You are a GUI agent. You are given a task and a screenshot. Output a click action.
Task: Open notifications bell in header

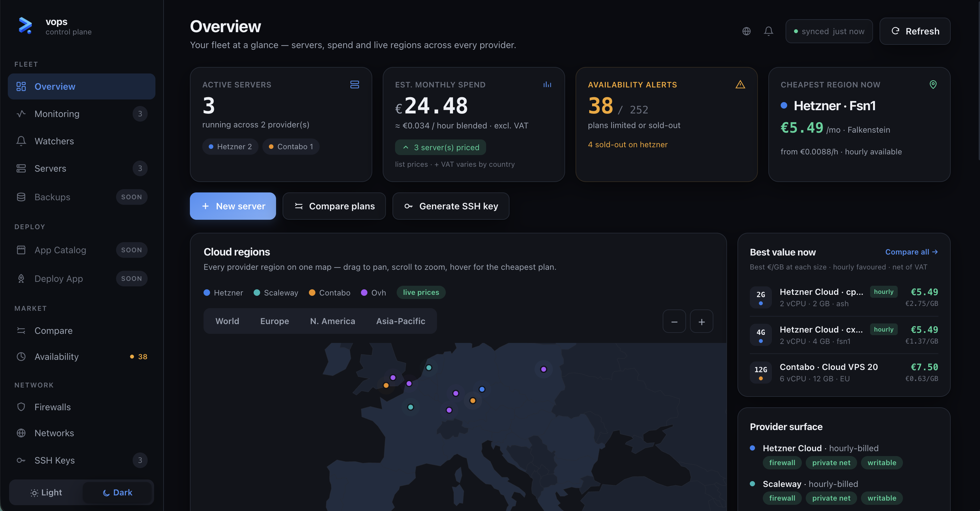(x=768, y=31)
